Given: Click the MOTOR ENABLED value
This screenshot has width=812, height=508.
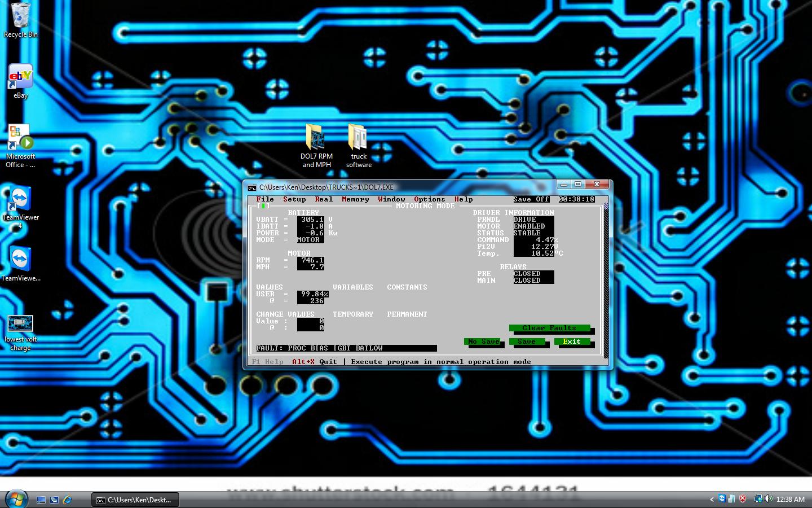Looking at the screenshot, I should coord(533,226).
